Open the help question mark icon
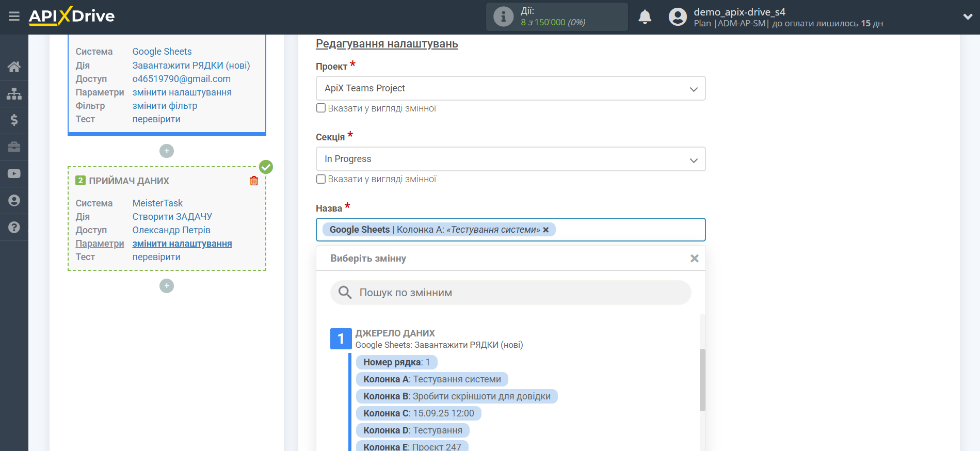980x451 pixels. pos(14,228)
